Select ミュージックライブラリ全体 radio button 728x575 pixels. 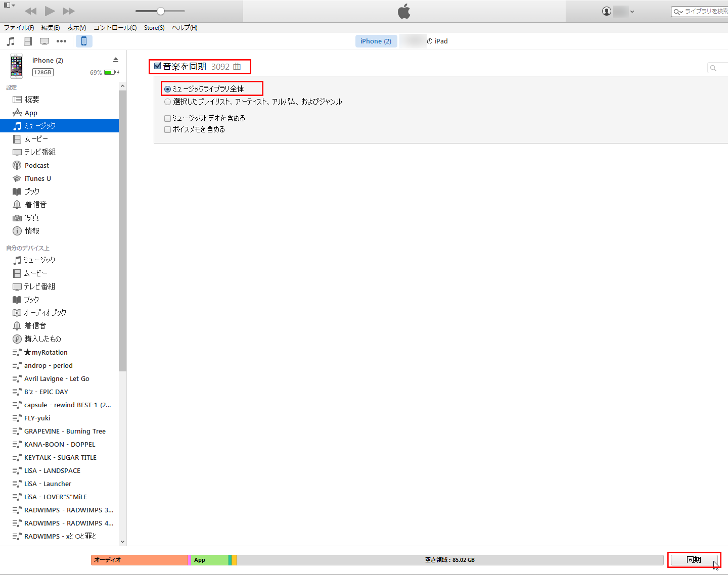click(x=167, y=89)
